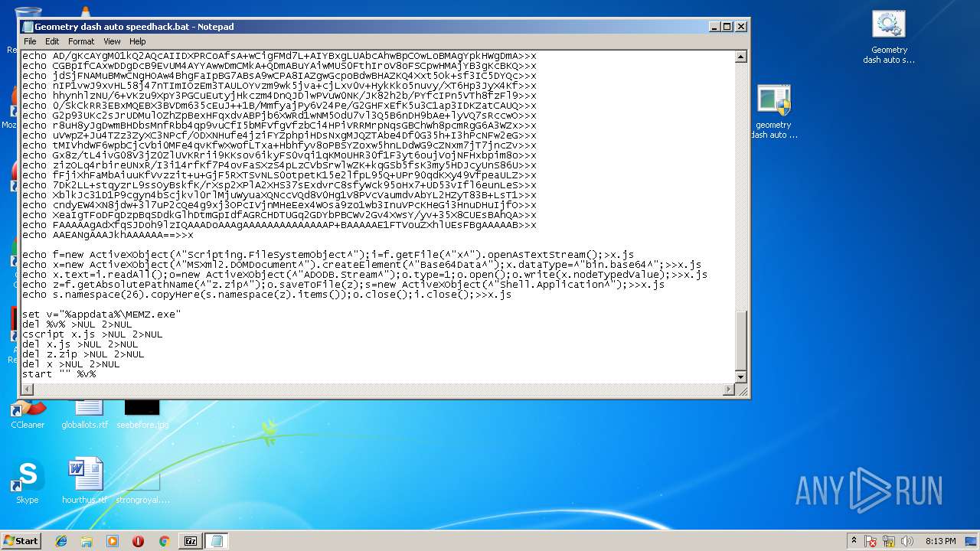Viewport: 980px width, 551px height.
Task: Select the strongroyal desktop file
Action: click(142, 487)
